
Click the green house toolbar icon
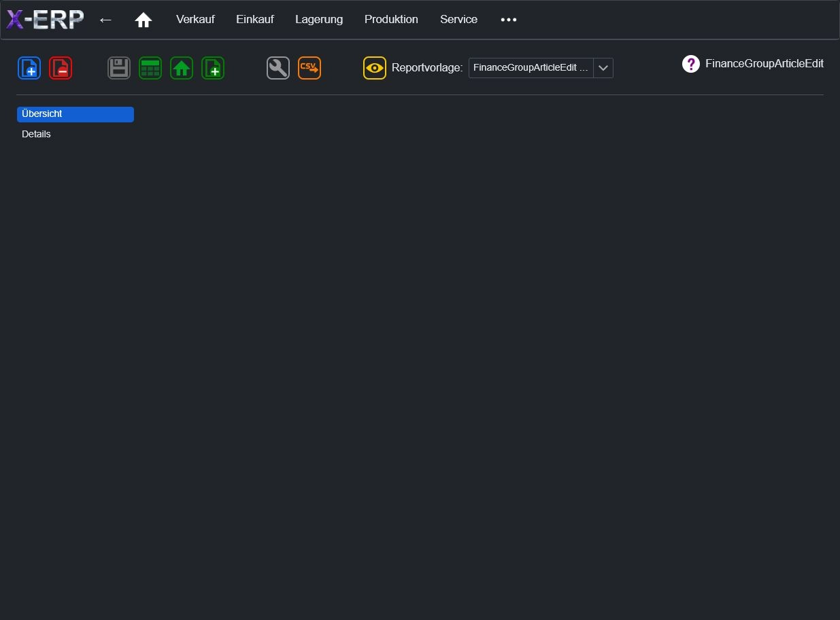click(182, 68)
